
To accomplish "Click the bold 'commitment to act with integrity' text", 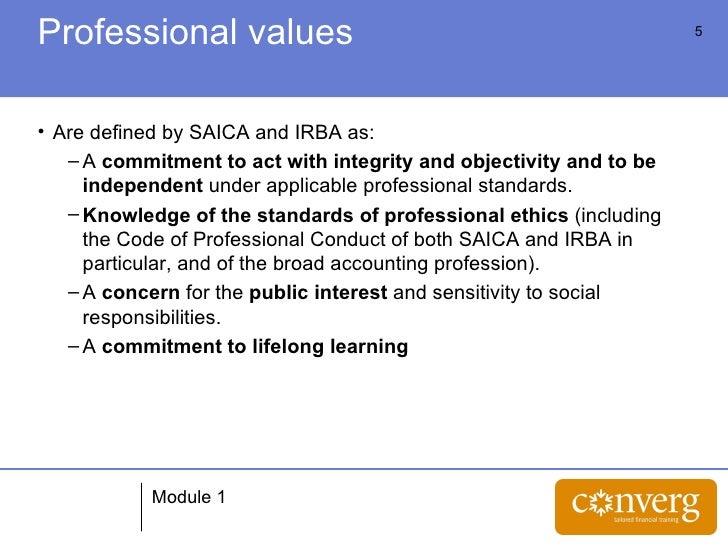I will (258, 162).
